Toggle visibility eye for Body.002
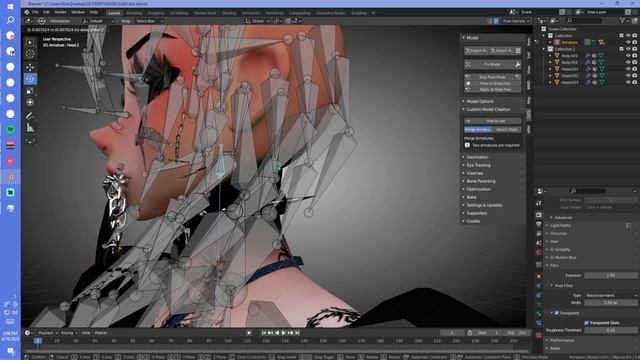Image resolution: width=640 pixels, height=360 pixels. tap(628, 62)
